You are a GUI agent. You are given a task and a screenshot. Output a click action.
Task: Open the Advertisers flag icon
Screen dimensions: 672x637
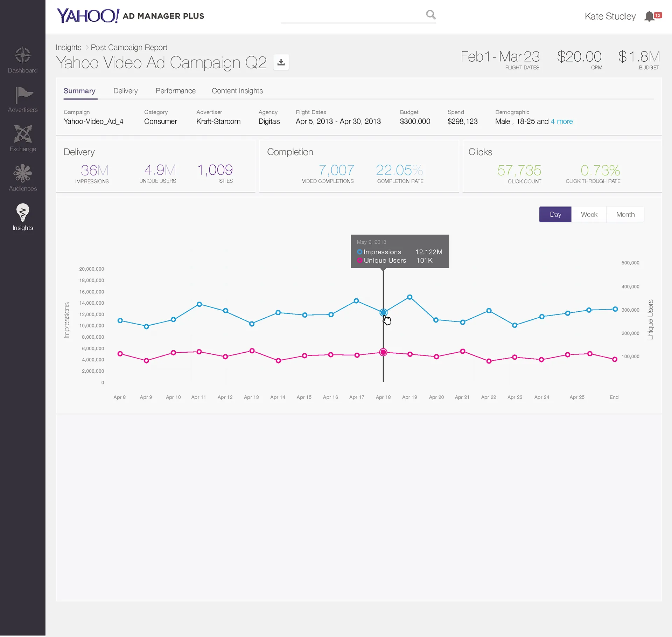pyautogui.click(x=23, y=95)
